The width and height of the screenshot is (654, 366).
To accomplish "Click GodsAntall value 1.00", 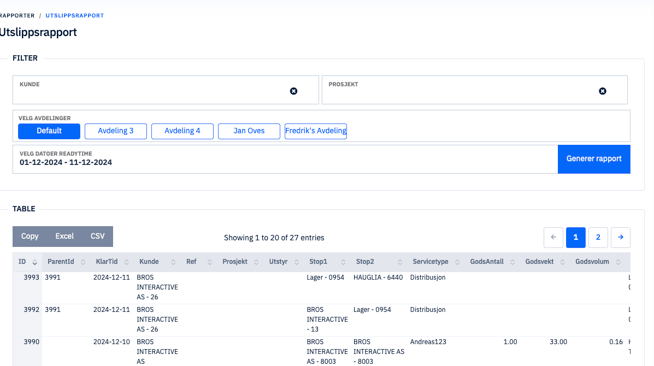I will 510,341.
